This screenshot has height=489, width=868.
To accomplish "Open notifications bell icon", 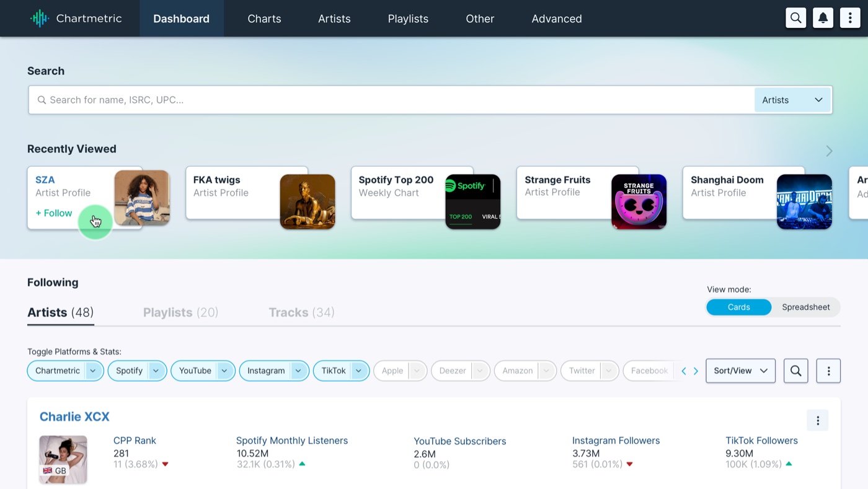I will 823,18.
